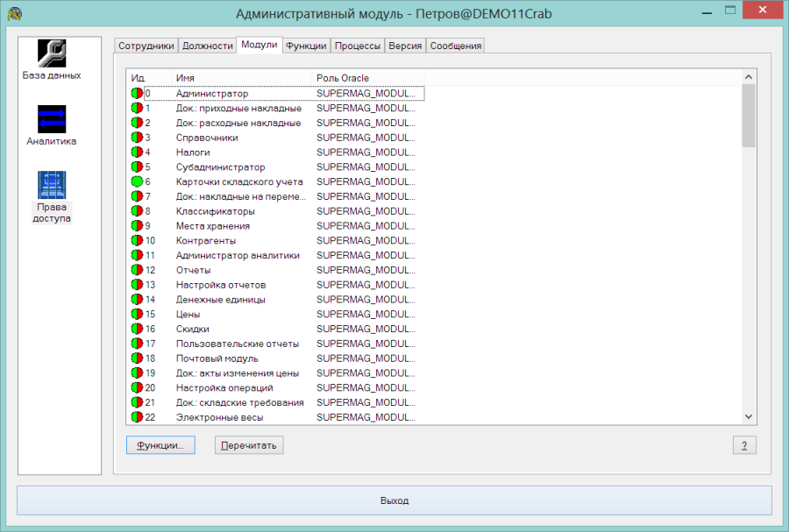Click status icon of Электронные весы row
The width and height of the screenshot is (789, 532).
pos(137,417)
